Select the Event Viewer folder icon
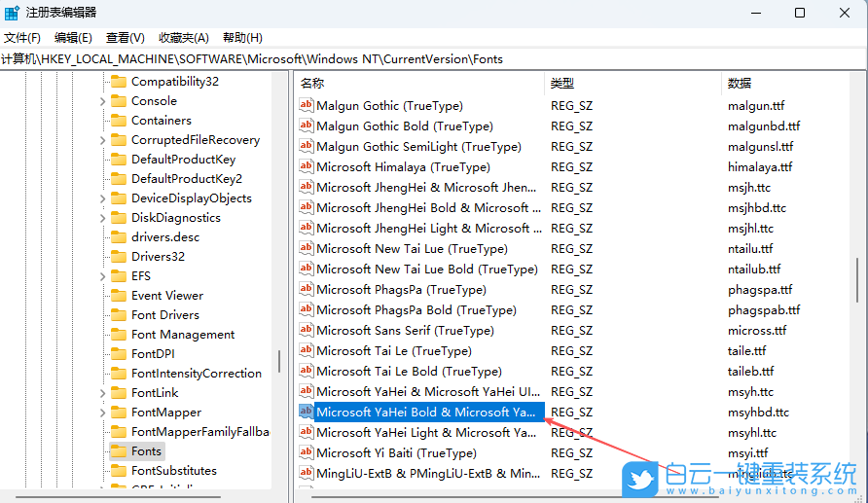 119,296
